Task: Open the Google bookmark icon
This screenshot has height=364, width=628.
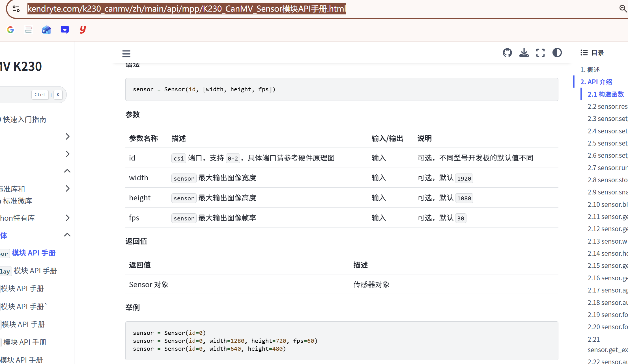Action: (x=10, y=30)
